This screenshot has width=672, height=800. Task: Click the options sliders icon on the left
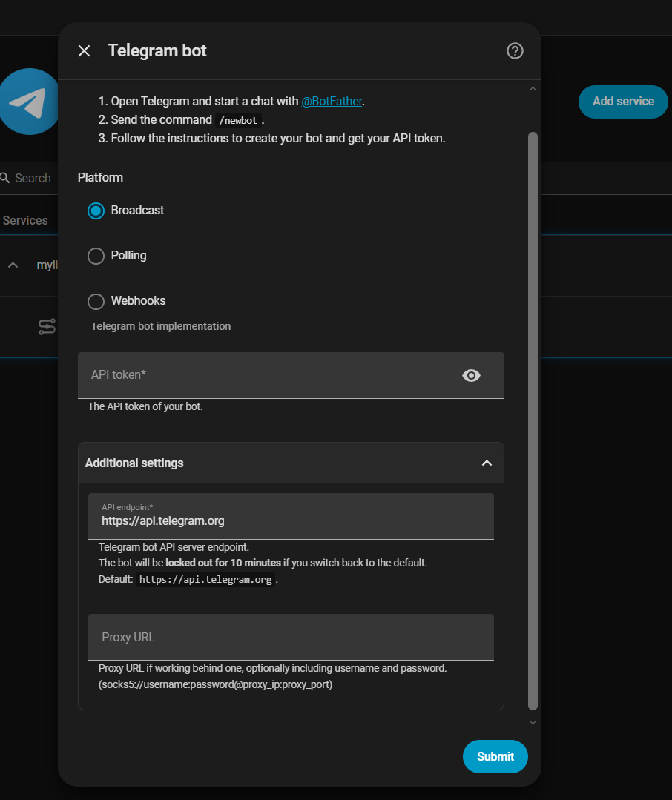tap(47, 326)
